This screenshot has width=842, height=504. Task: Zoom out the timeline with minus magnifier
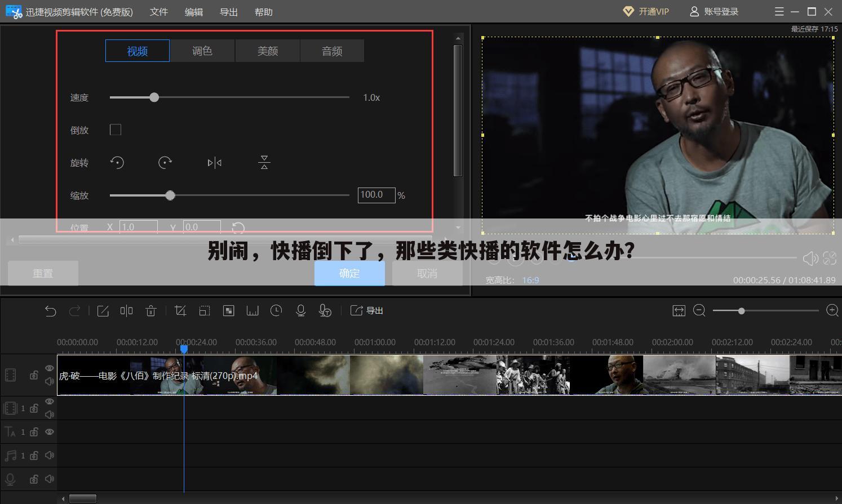click(x=699, y=311)
